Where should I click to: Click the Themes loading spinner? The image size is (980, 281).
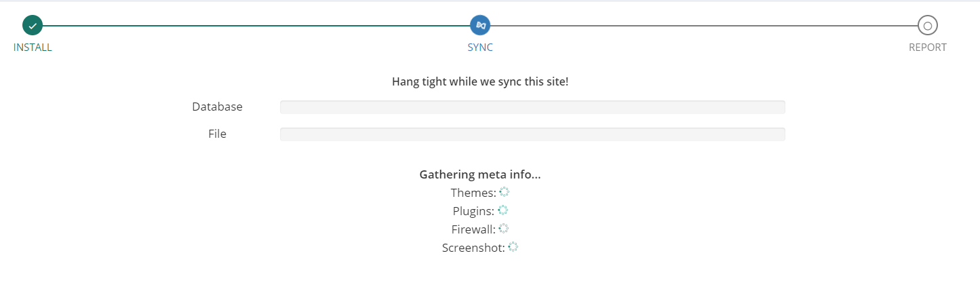coord(504,193)
